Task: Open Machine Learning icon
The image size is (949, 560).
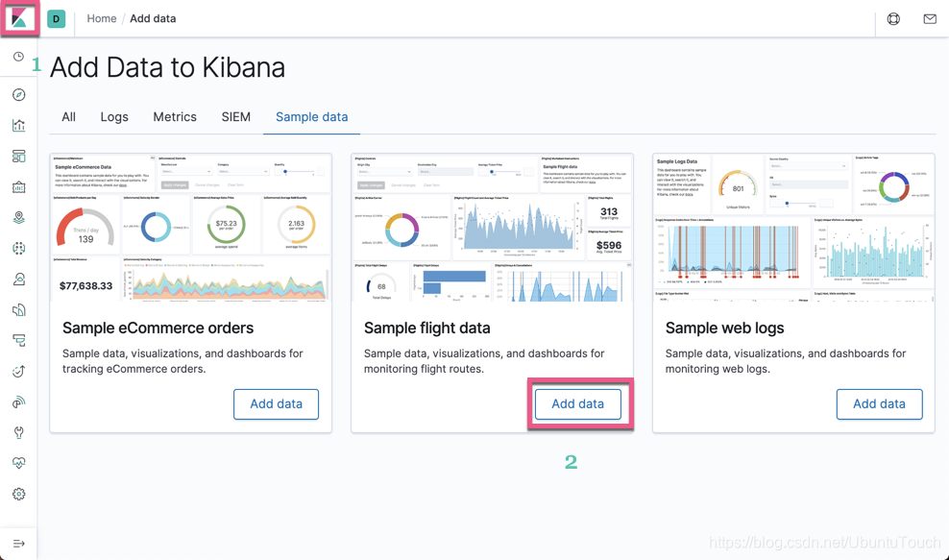Action: (x=19, y=248)
